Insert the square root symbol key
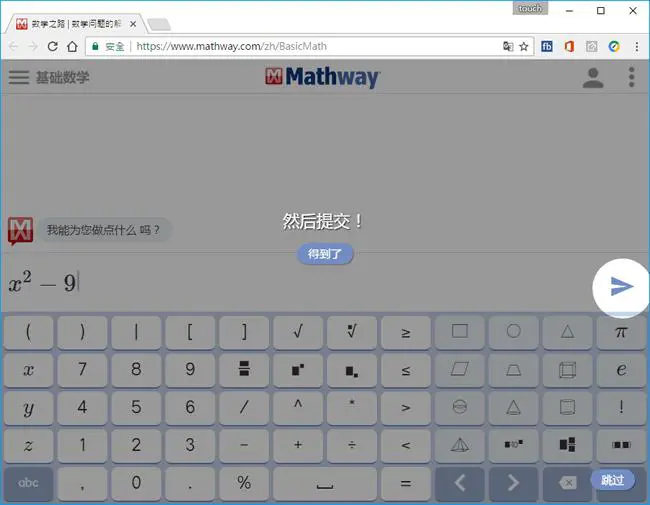The height and width of the screenshot is (505, 650). (x=298, y=332)
